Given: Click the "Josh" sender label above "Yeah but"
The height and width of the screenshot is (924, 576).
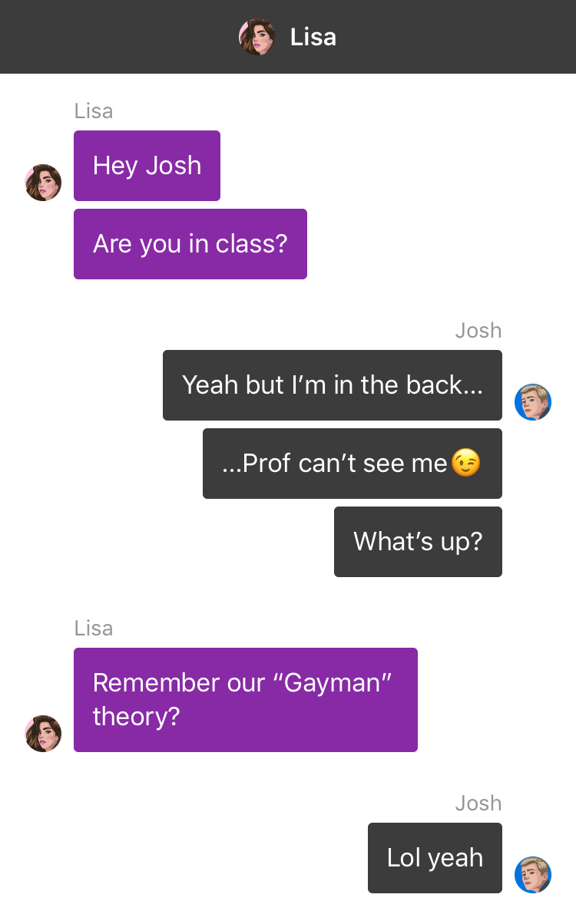Looking at the screenshot, I should coord(478,331).
